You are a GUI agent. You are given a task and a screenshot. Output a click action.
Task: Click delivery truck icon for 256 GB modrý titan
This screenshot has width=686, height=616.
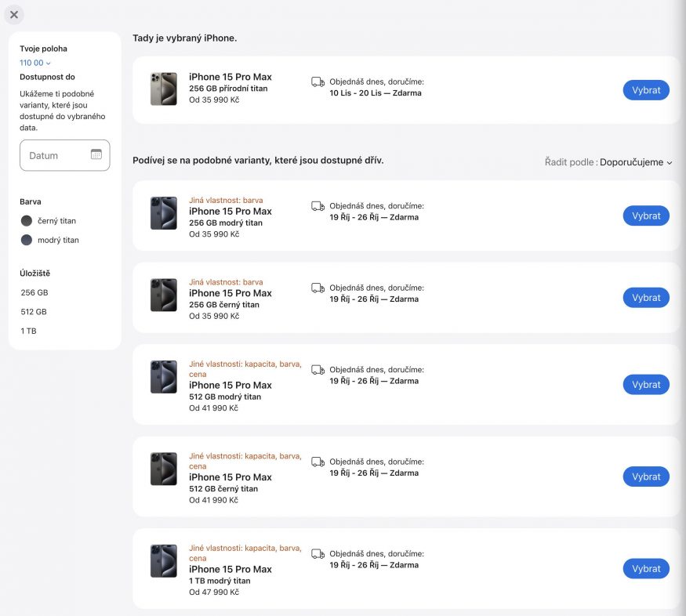(x=318, y=206)
